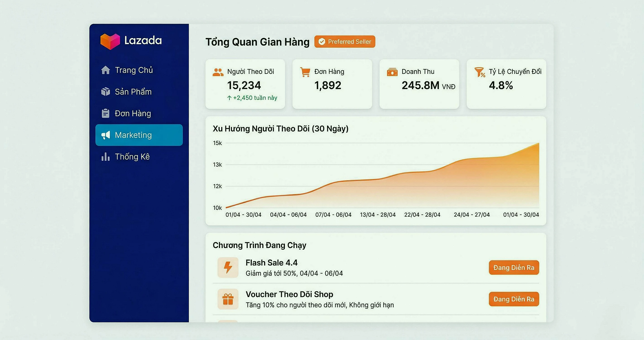Select the Trang Chủ home icon
644x340 pixels.
(x=106, y=70)
